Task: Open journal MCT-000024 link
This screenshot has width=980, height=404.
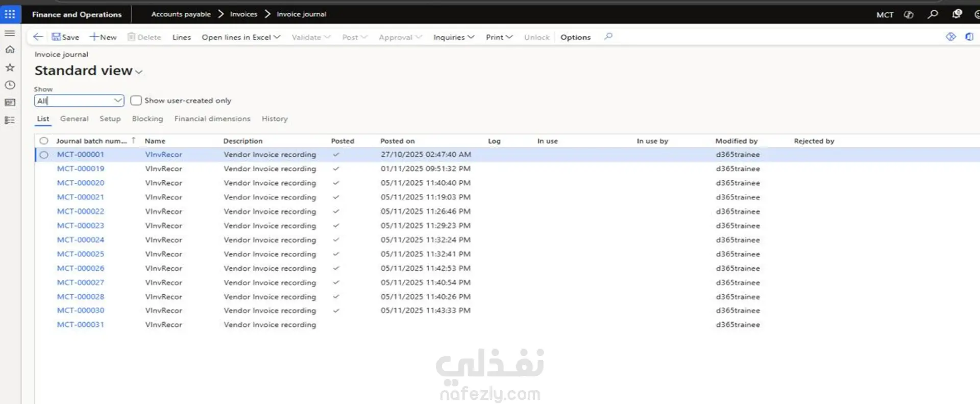Action: tap(81, 240)
